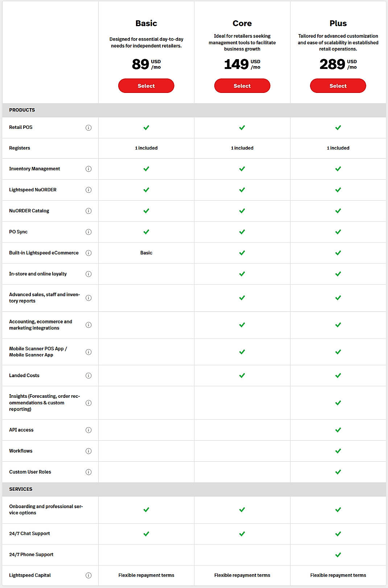The image size is (388, 588).
Task: Click the 289 USD price
Action: click(338, 64)
